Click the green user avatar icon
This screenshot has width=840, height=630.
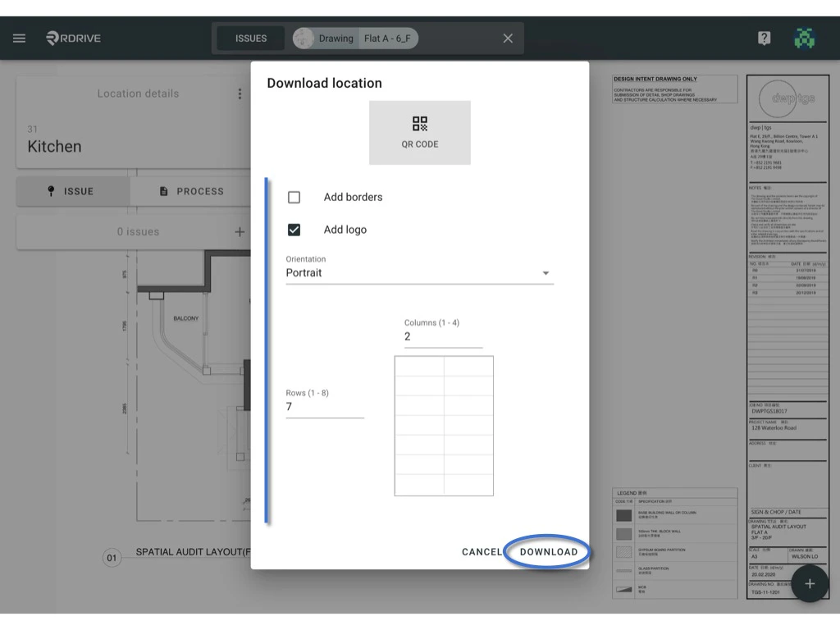point(805,38)
